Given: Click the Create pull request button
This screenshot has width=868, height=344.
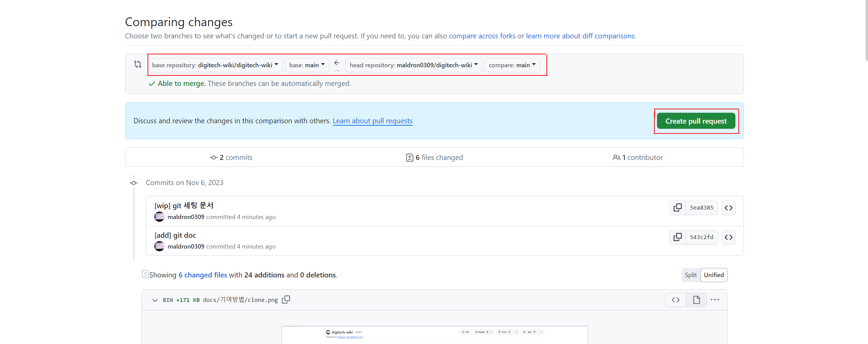Looking at the screenshot, I should [x=696, y=121].
